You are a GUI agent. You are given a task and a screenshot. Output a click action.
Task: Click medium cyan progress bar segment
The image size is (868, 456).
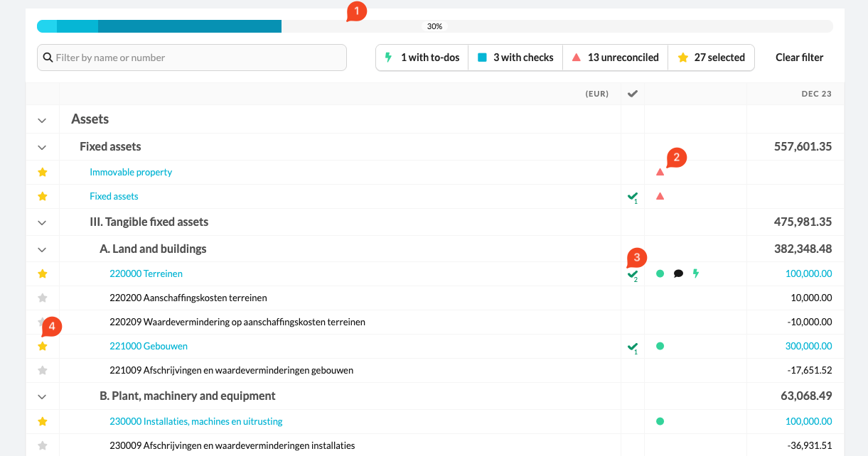click(77, 26)
